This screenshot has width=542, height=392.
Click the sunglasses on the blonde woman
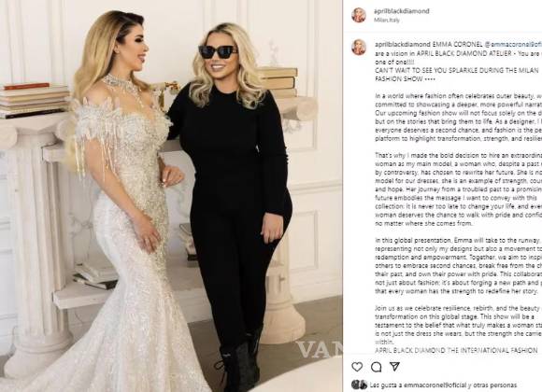[x=218, y=52]
